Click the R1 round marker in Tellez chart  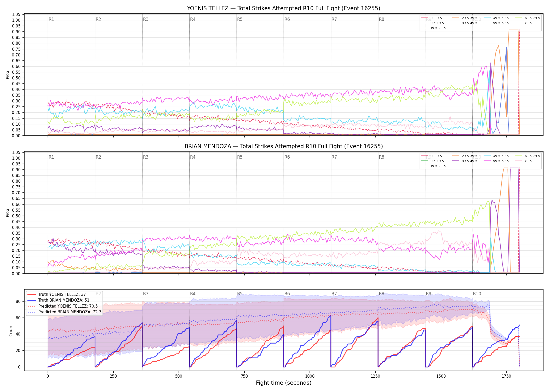(51, 19)
